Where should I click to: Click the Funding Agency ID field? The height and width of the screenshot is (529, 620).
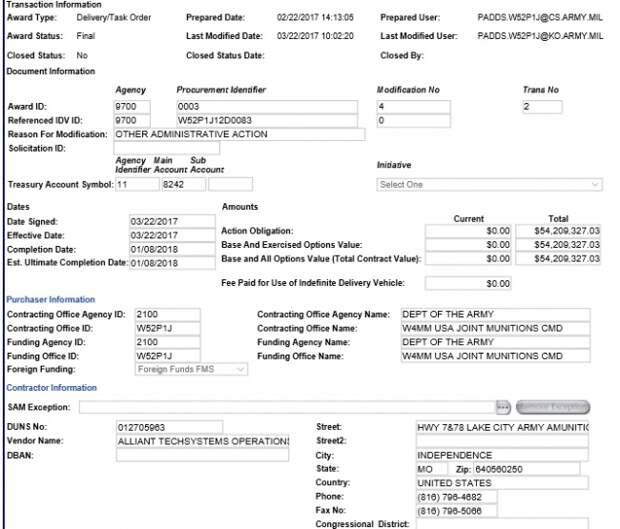(168, 342)
